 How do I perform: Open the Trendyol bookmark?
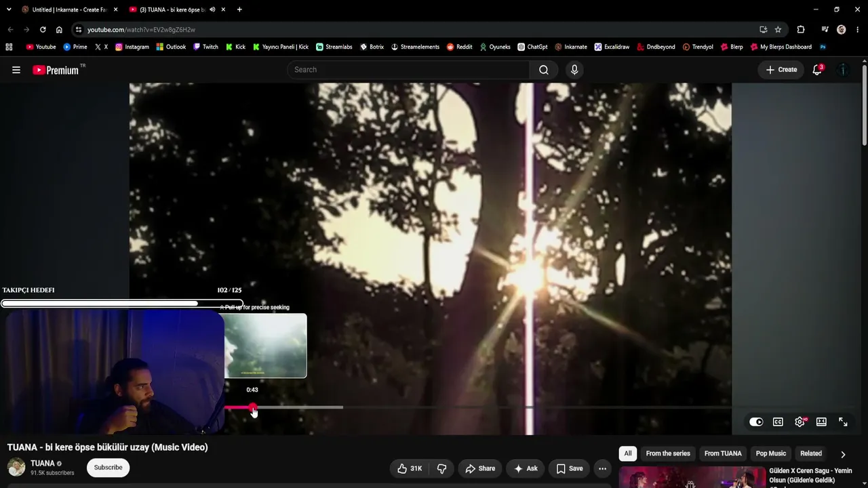(698, 47)
